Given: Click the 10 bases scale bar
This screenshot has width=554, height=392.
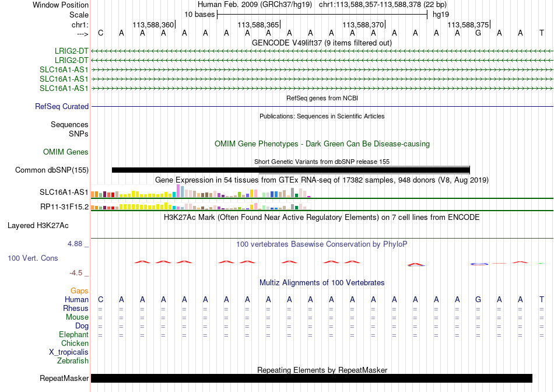Looking at the screenshot, I should click(x=322, y=15).
